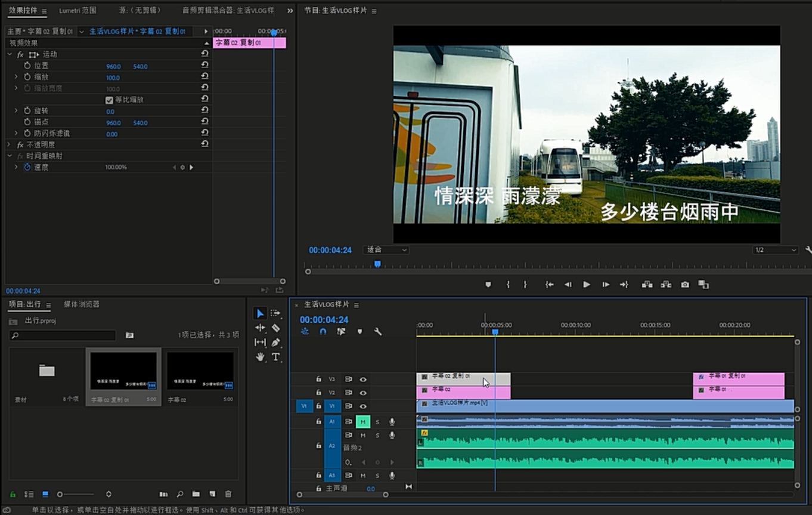
Task: Select the Razor tool
Action: point(275,328)
